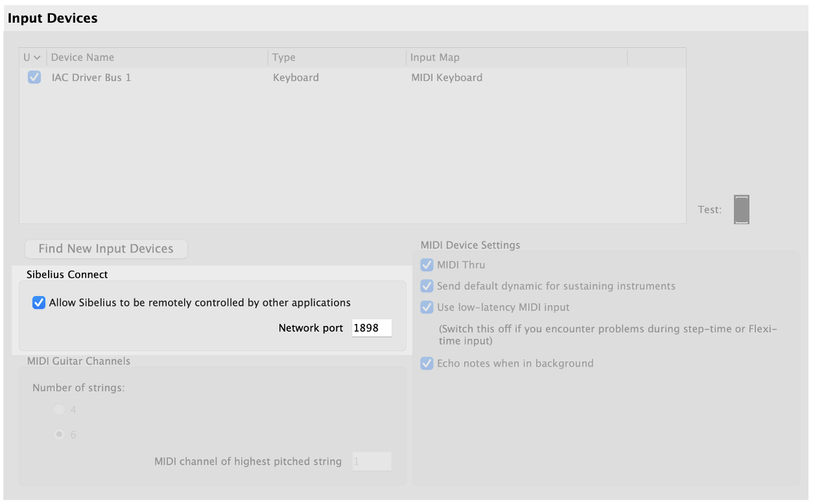Click the Type column header

click(284, 58)
